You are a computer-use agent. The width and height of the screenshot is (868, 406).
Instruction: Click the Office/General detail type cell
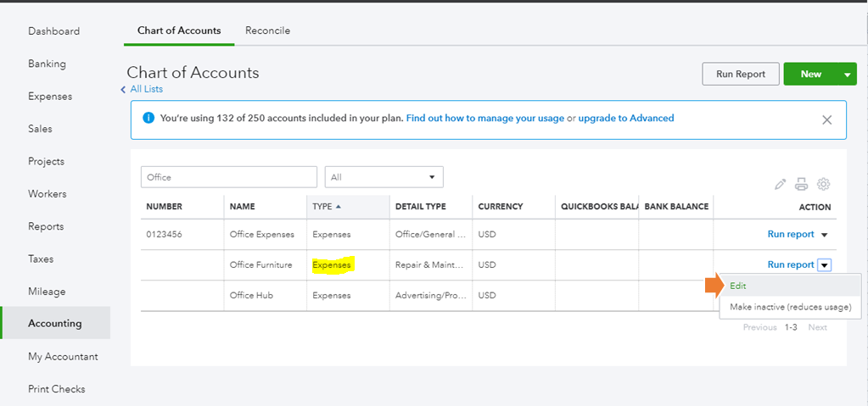(x=430, y=235)
